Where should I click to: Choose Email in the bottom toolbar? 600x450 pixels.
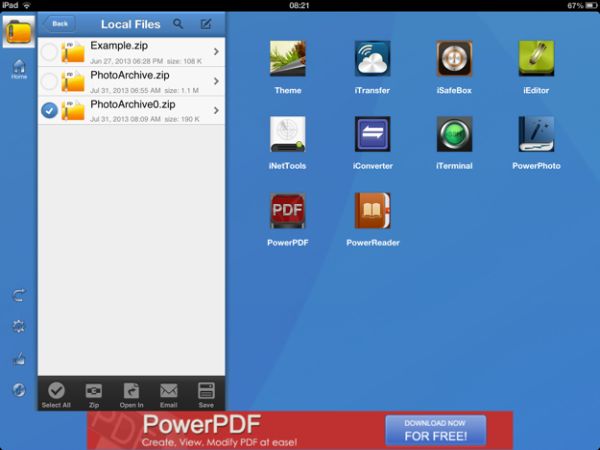coord(168,394)
